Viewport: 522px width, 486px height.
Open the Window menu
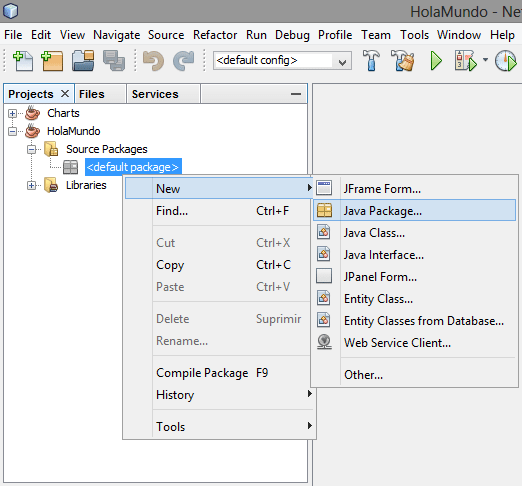pyautogui.click(x=459, y=35)
